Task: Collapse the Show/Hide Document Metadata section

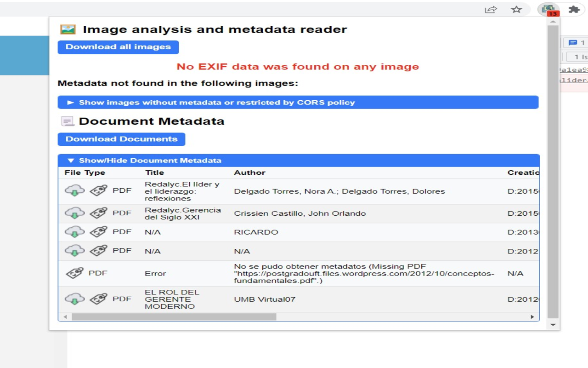Action: pyautogui.click(x=299, y=160)
